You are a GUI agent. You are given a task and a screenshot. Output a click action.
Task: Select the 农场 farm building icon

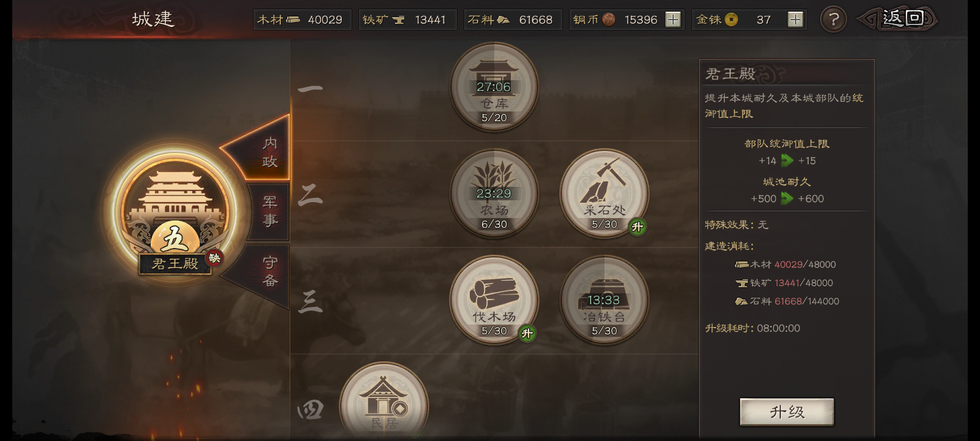(x=494, y=193)
